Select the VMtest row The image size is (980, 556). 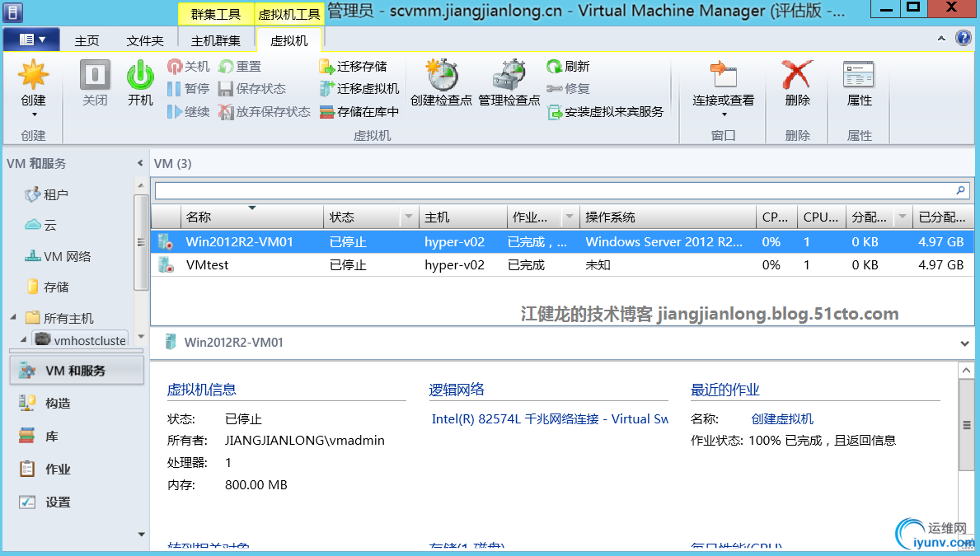tap(561, 265)
